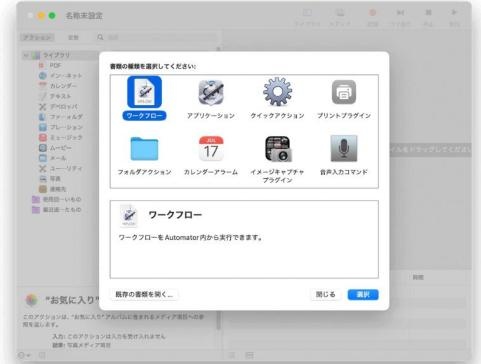Image resolution: width=481 pixels, height=364 pixels.
Task: Select the プリントプラグイン printer icon
Action: coord(344,92)
